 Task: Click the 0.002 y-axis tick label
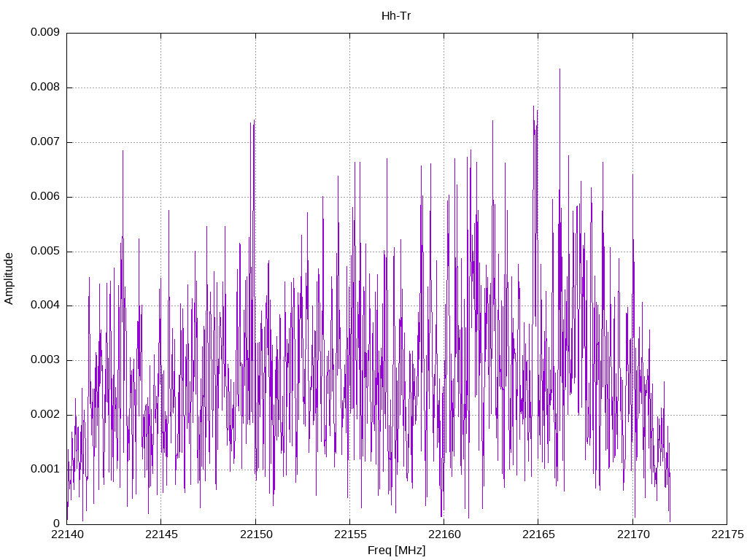[x=45, y=415]
